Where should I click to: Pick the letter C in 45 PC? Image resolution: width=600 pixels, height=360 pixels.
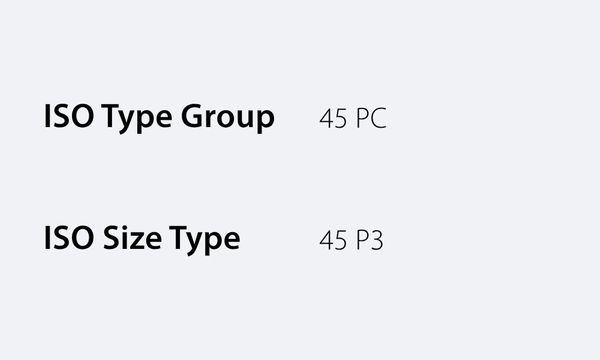379,118
